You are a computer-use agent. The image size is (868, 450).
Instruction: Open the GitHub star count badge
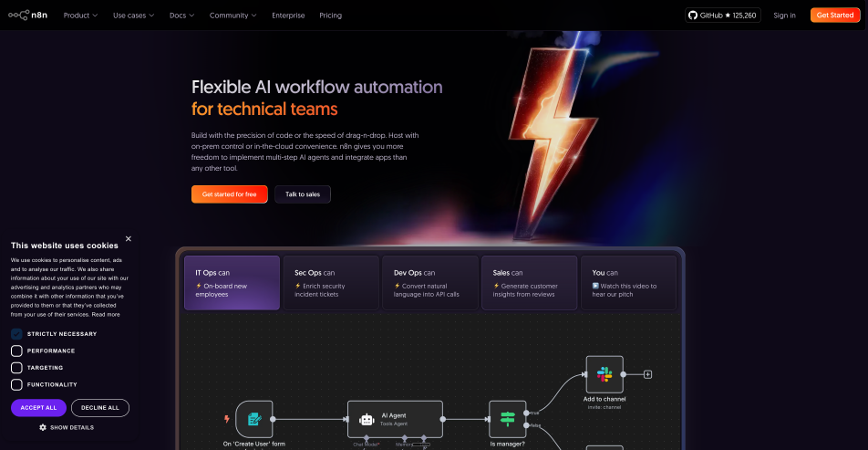722,16
